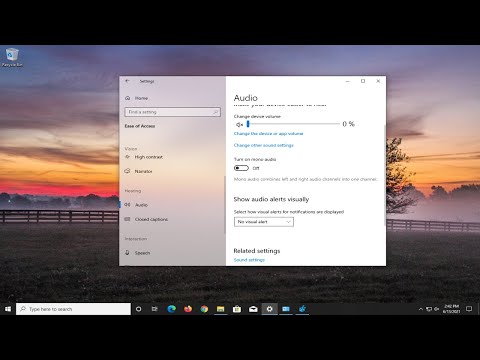The image size is (480, 360).
Task: Open the clock and date flyout
Action: (451, 309)
